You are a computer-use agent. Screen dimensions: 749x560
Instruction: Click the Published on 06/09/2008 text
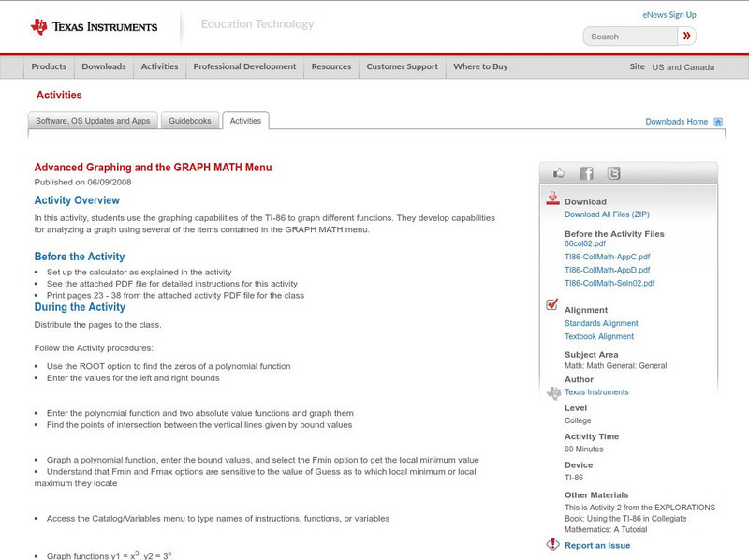click(82, 182)
